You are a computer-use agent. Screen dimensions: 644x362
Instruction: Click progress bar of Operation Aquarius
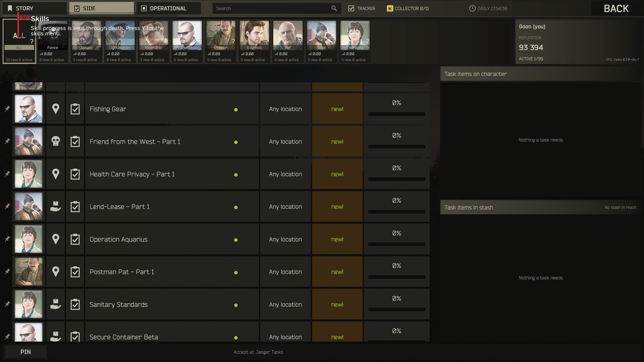[x=396, y=244]
